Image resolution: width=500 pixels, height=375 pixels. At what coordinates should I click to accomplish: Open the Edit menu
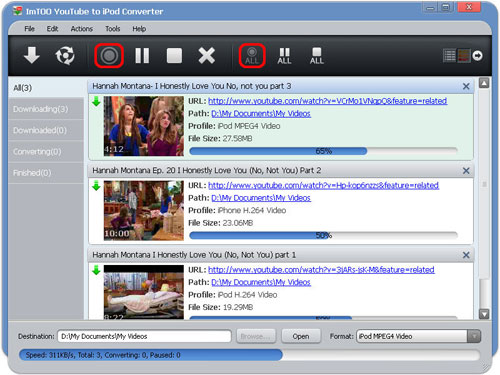pyautogui.click(x=52, y=29)
